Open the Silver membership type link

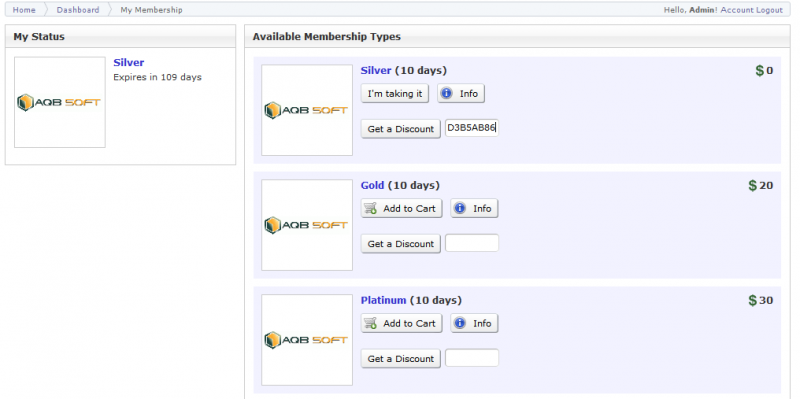[376, 70]
